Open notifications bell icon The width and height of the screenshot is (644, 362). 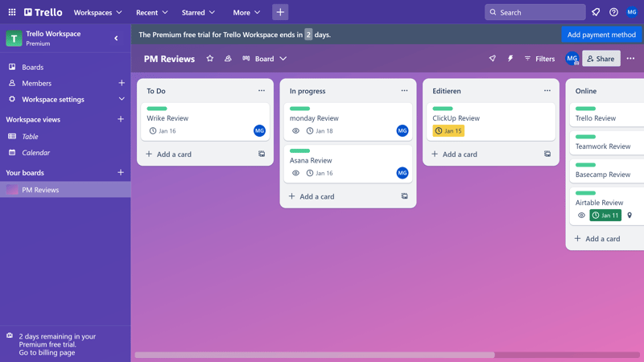tap(596, 12)
